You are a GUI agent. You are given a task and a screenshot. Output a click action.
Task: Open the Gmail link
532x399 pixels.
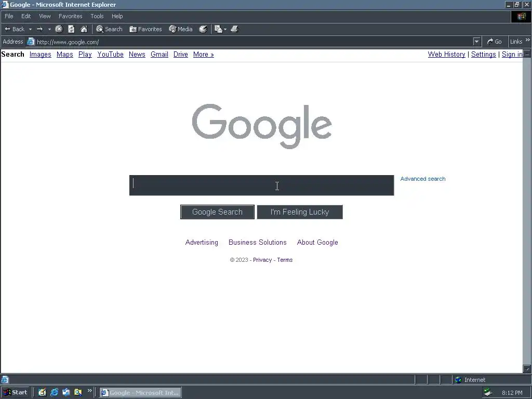159,54
